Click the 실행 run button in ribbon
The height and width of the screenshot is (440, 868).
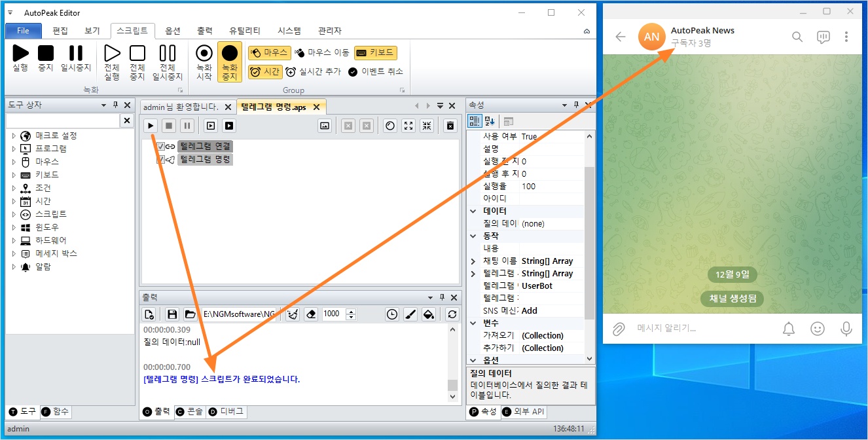[20, 58]
